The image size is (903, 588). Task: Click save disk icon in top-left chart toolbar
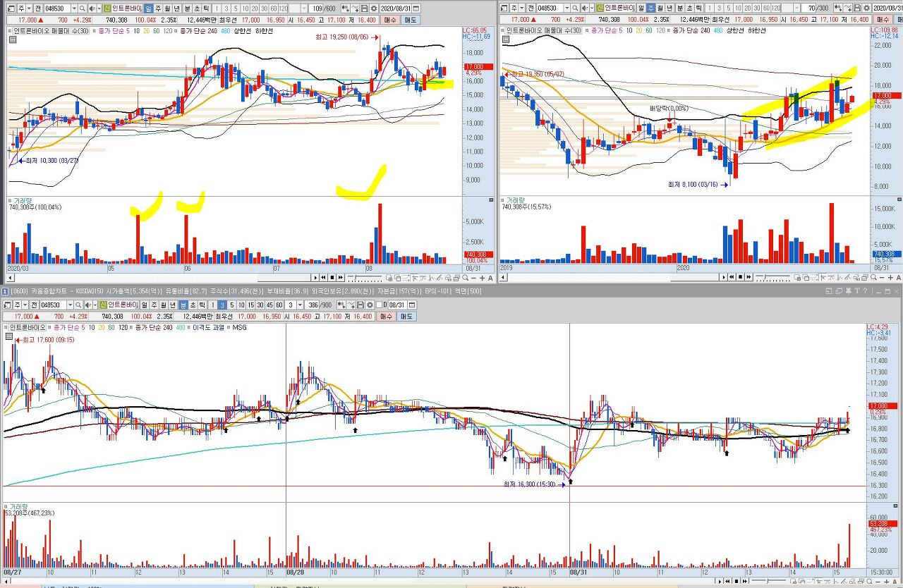click(365, 8)
